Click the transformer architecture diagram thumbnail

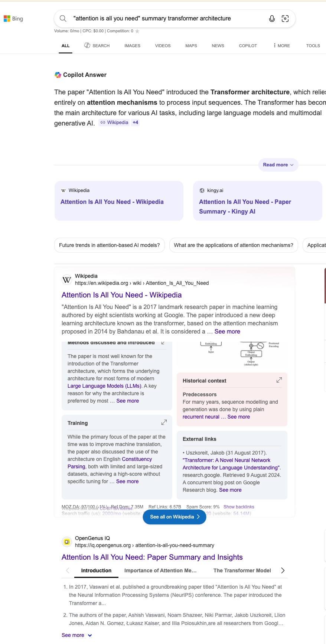[232, 354]
